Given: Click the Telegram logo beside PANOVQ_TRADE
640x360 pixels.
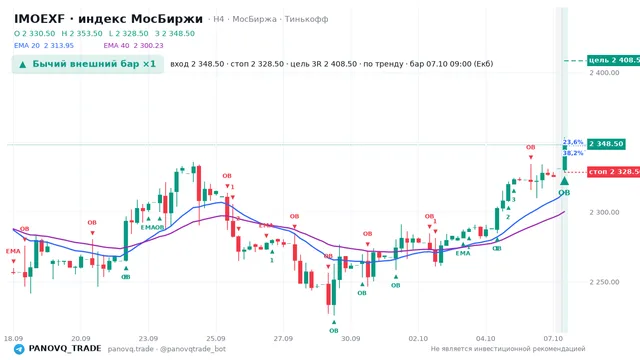Looking at the screenshot, I should point(19,349).
